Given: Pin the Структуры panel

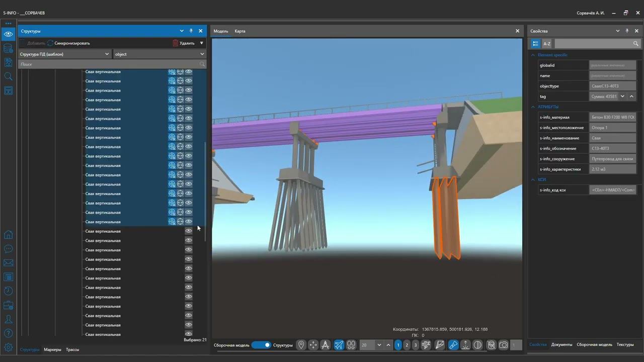Looking at the screenshot, I should coord(191,31).
